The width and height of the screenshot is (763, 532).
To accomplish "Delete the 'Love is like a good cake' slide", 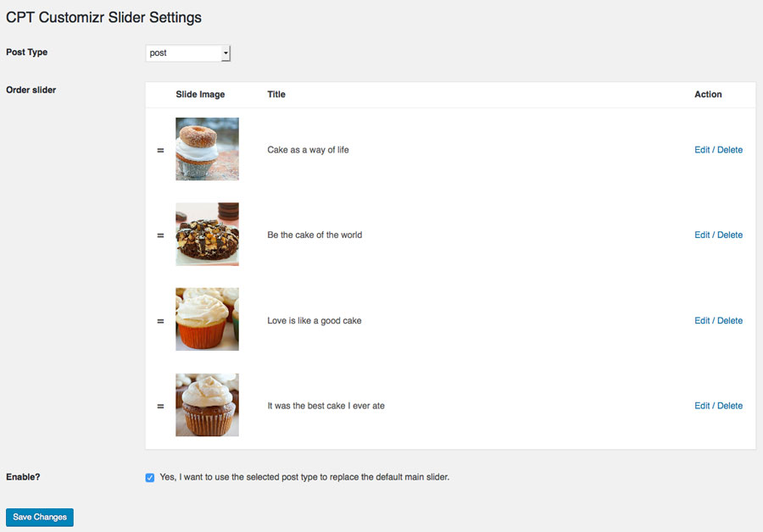I will [x=730, y=320].
